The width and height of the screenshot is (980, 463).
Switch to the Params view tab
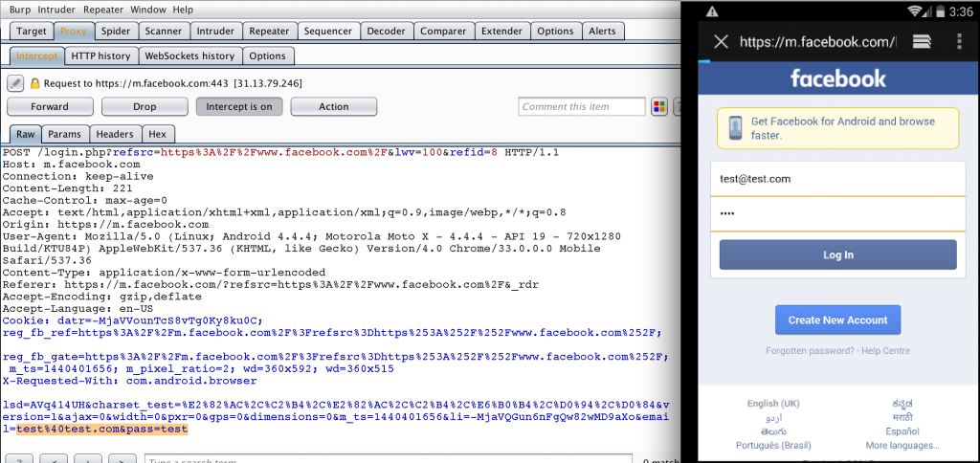pyautogui.click(x=65, y=134)
